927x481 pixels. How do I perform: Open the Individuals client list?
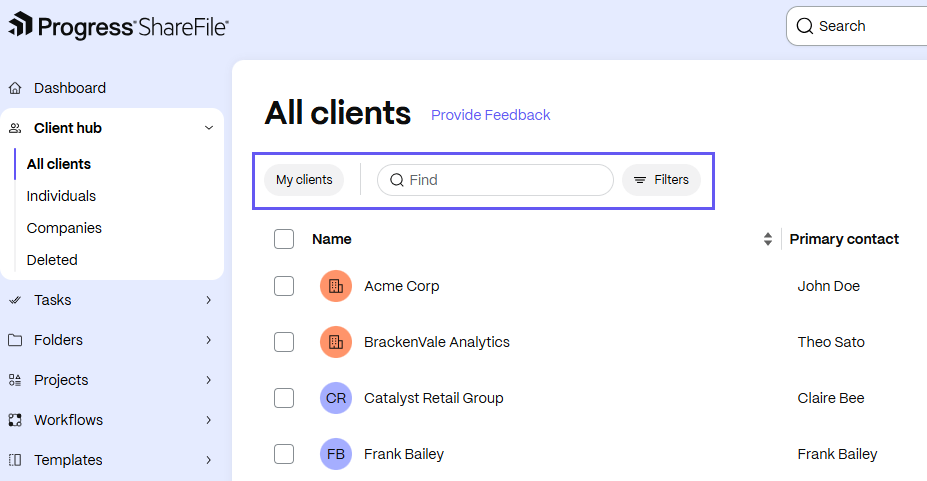point(61,196)
